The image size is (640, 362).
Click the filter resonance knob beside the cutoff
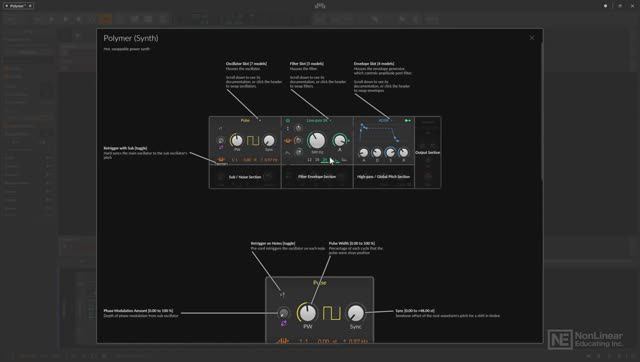(x=340, y=140)
